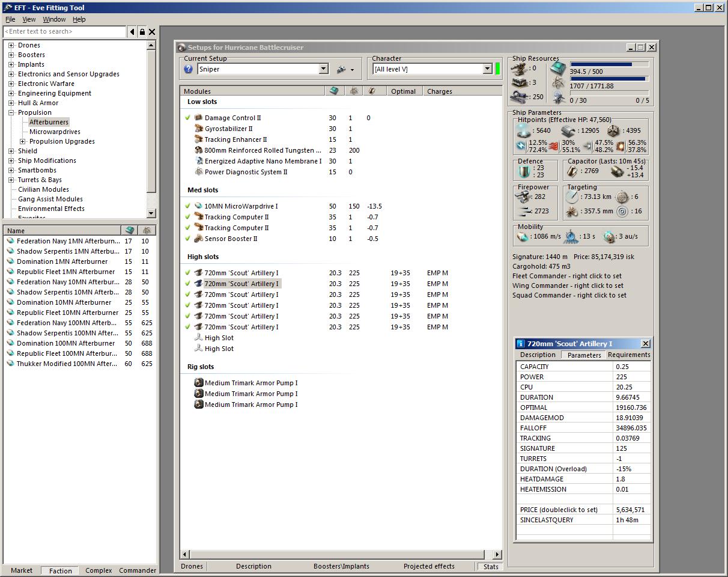Screen dimensions: 728x577
Task: Toggle the Damage Control II active checkmark
Action: 188,118
